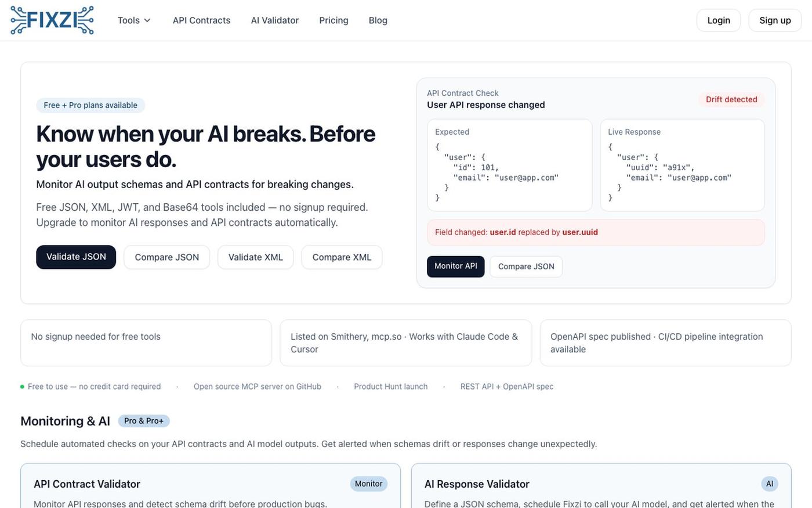Click the Validate JSON button
The height and width of the screenshot is (508, 812).
pyautogui.click(x=76, y=257)
